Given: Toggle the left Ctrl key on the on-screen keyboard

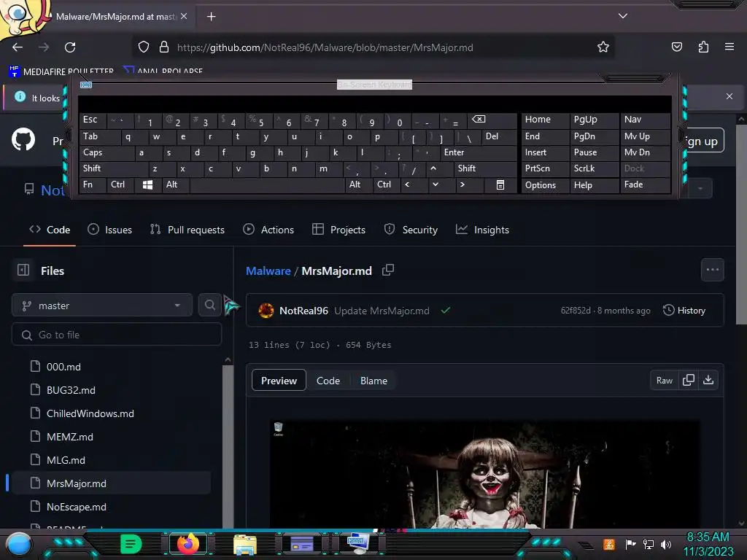Looking at the screenshot, I should 120,184.
